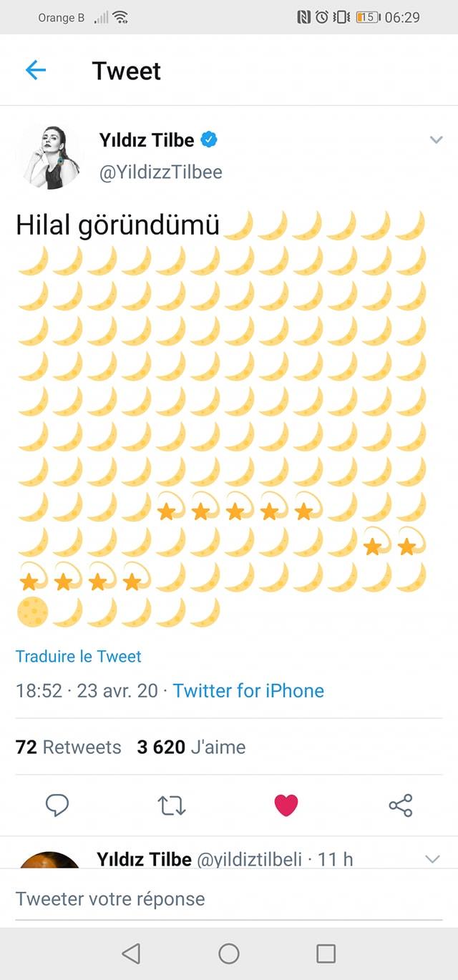Go back using the blue arrow
Screen dimensions: 458x980
point(35,70)
